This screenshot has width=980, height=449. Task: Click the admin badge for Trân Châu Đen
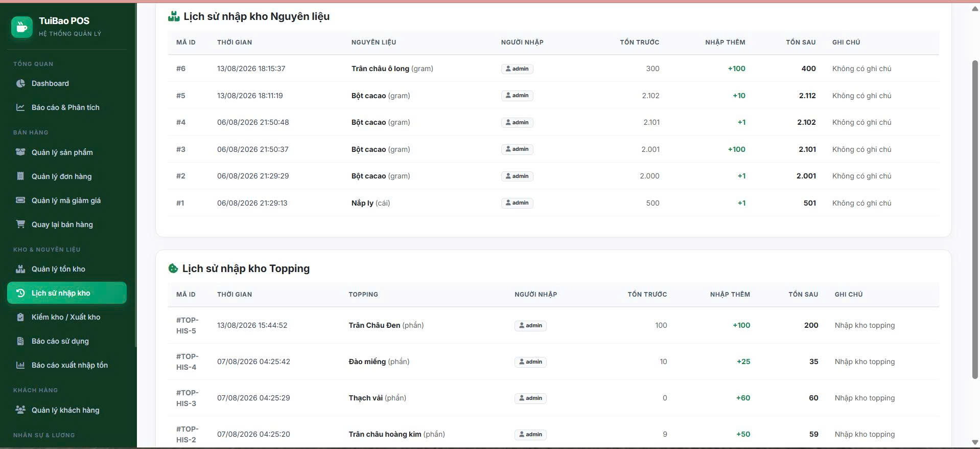(x=530, y=325)
